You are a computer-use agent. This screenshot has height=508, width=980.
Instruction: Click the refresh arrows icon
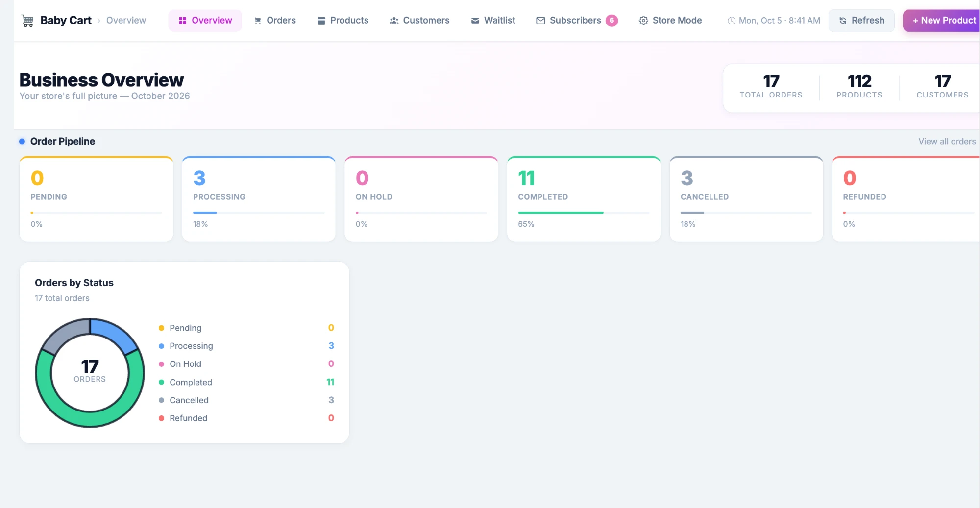click(x=843, y=21)
